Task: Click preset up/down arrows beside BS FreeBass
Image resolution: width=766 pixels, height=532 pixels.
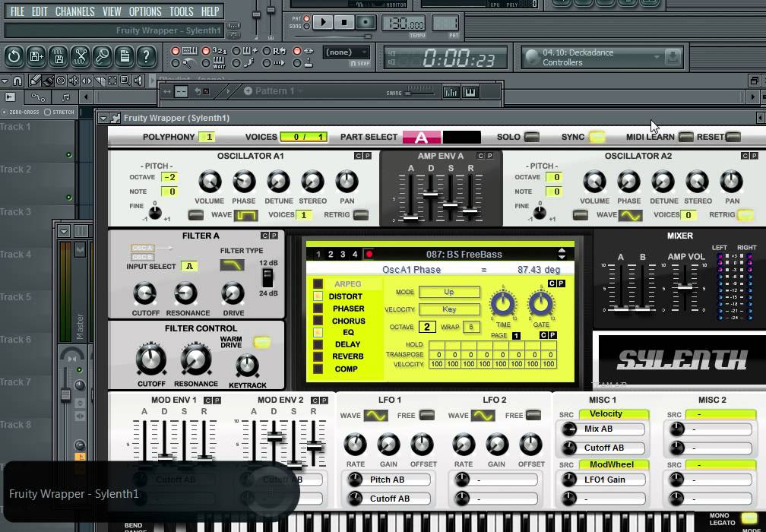Action: click(562, 254)
